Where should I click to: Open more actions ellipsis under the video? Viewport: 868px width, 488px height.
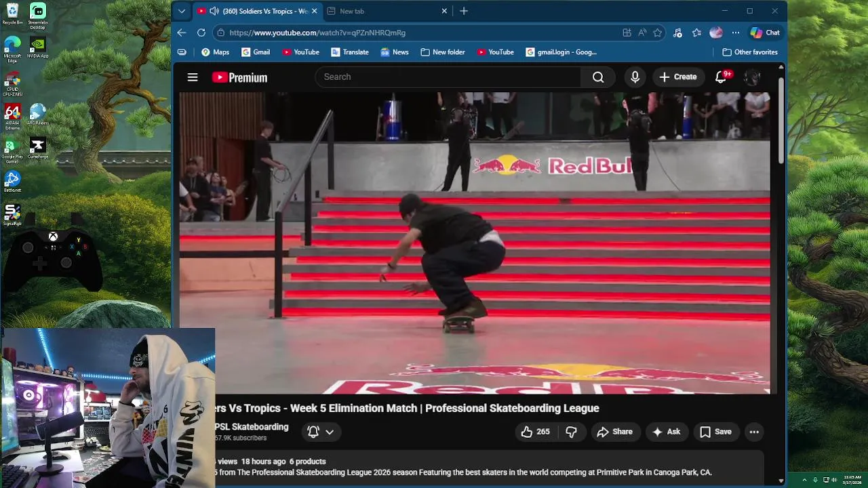754,432
